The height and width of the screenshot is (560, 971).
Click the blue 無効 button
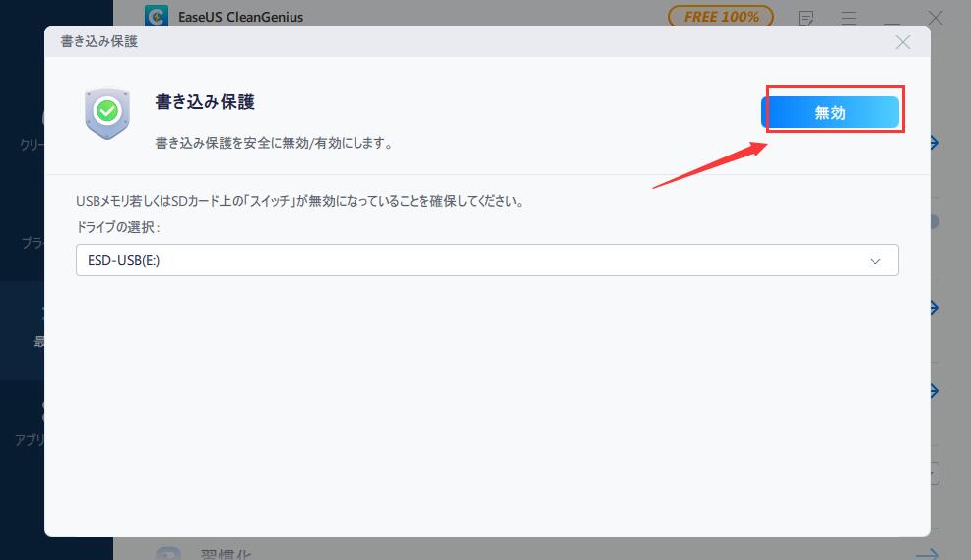(x=830, y=113)
